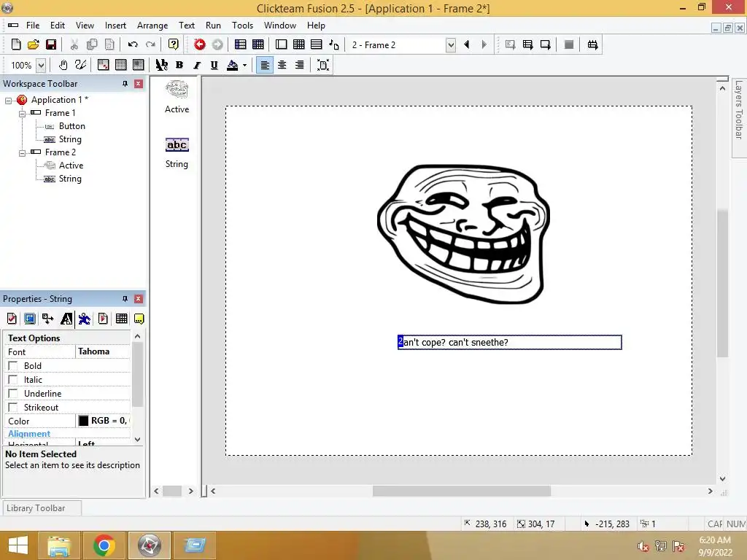Click the Redo arrow icon
747x560 pixels.
pyautogui.click(x=150, y=44)
